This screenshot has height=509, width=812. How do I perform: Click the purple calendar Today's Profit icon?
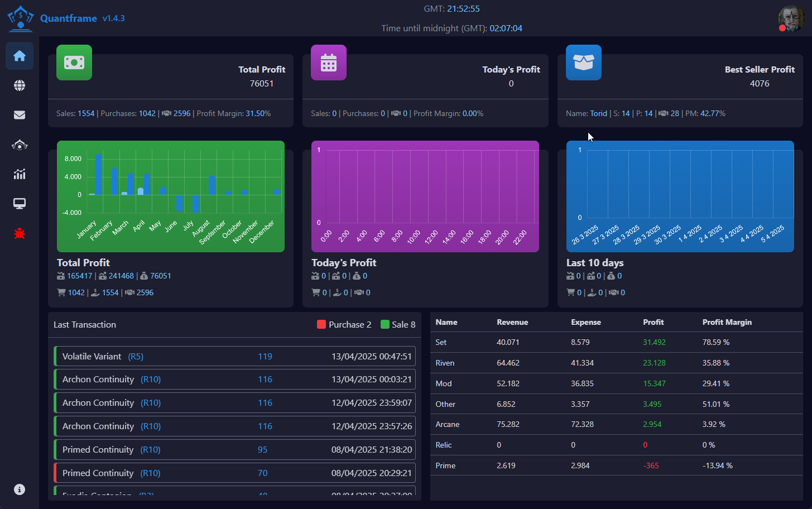point(329,63)
